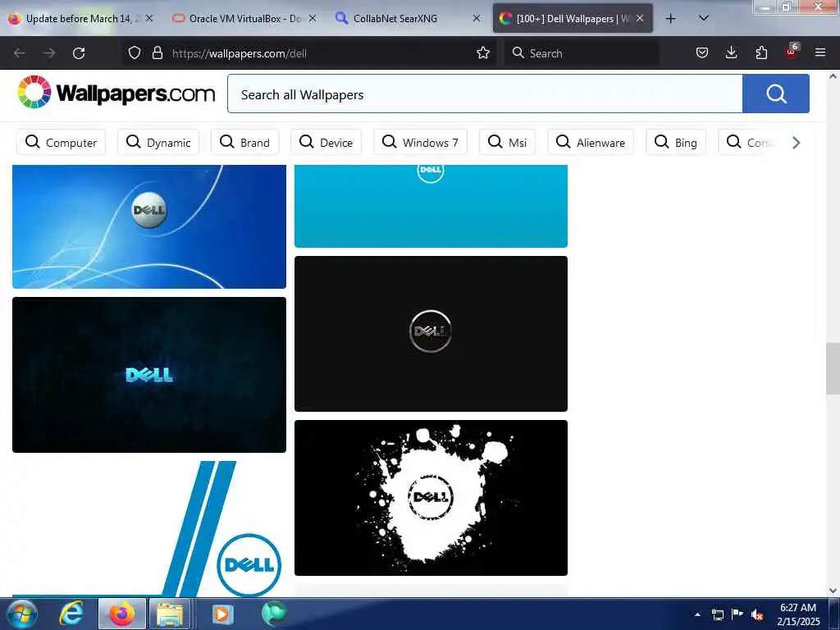Open the Extensions puzzle icon
Viewport: 840px width, 630px height.
click(761, 53)
